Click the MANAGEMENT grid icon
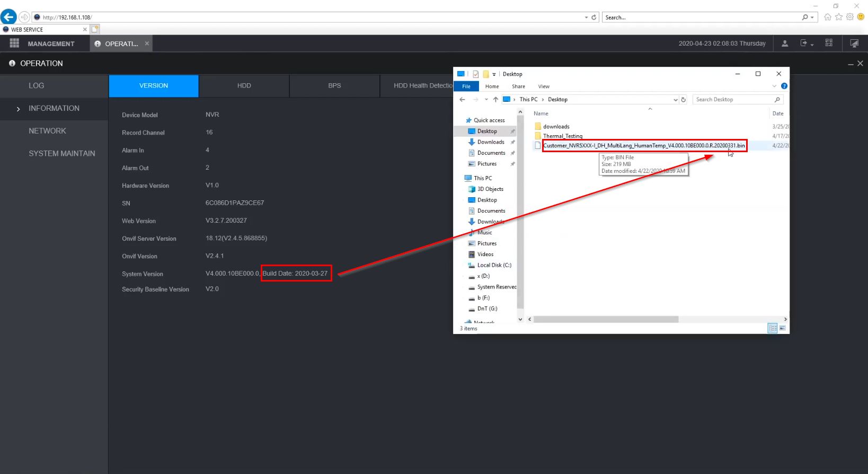868x474 pixels. [14, 43]
